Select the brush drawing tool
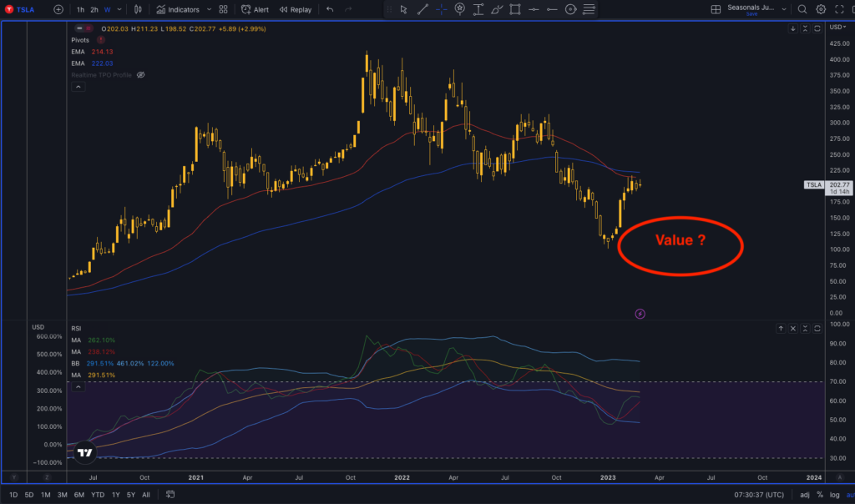The image size is (855, 504). tap(498, 9)
